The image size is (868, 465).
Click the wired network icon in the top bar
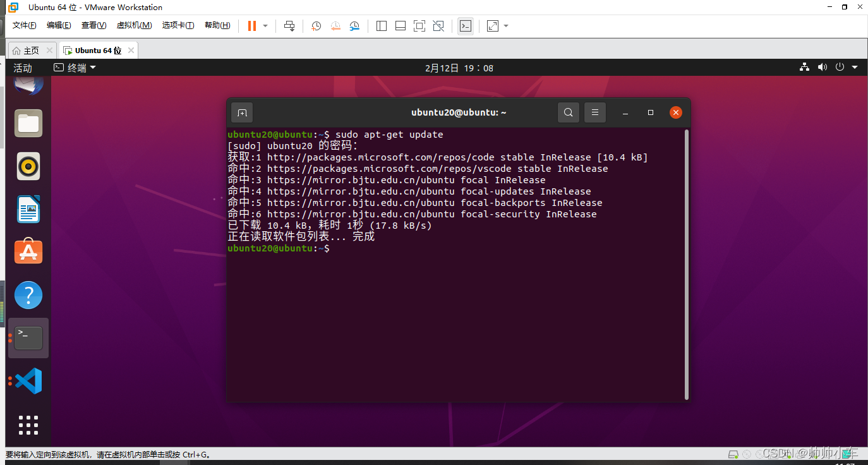[x=804, y=67]
